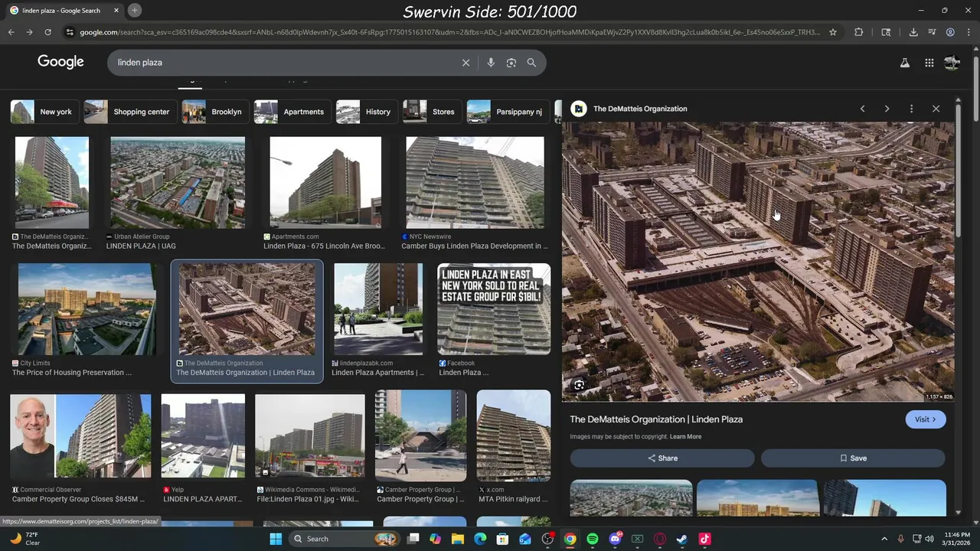Open the Learn More copyright link

685,436
